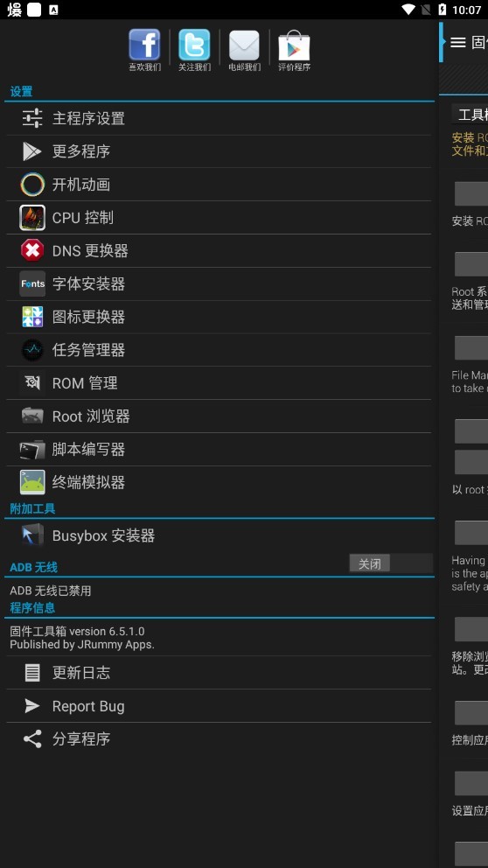The width and height of the screenshot is (488, 868).
Task: Tap the Play Store 评价程序 icon
Action: tap(294, 50)
